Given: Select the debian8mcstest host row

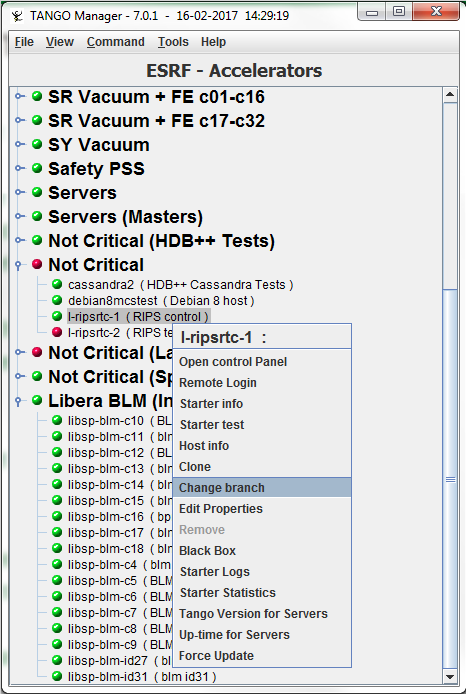Looking at the screenshot, I should 161,301.
